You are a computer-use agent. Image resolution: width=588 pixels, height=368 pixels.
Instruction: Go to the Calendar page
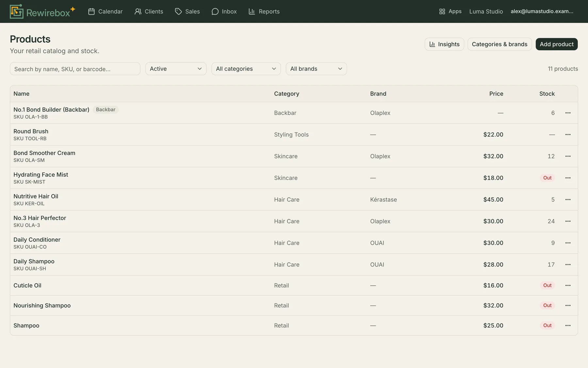point(106,11)
